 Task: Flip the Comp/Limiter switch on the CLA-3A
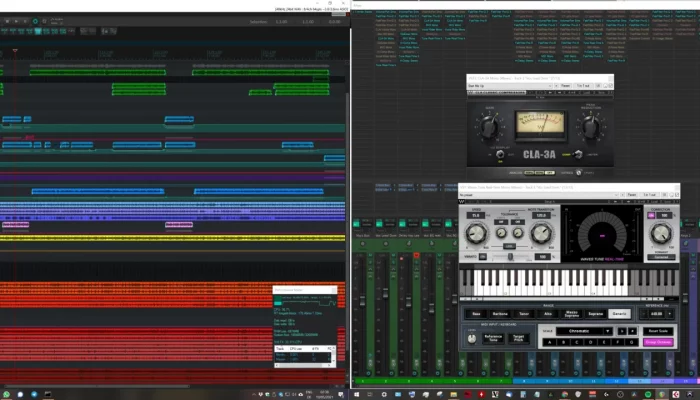[x=579, y=154]
